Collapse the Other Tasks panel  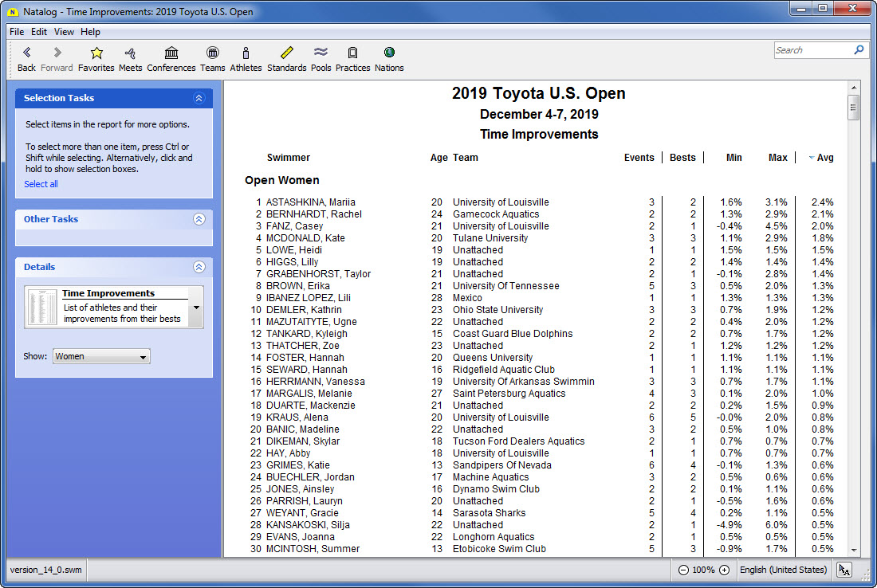(199, 219)
